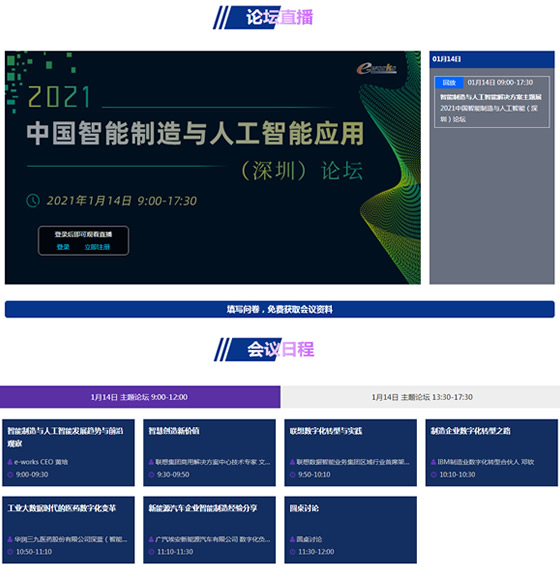Screen dimensions: 560x578
Task: Click the 立即注册 link on the banner
Action: (x=97, y=247)
